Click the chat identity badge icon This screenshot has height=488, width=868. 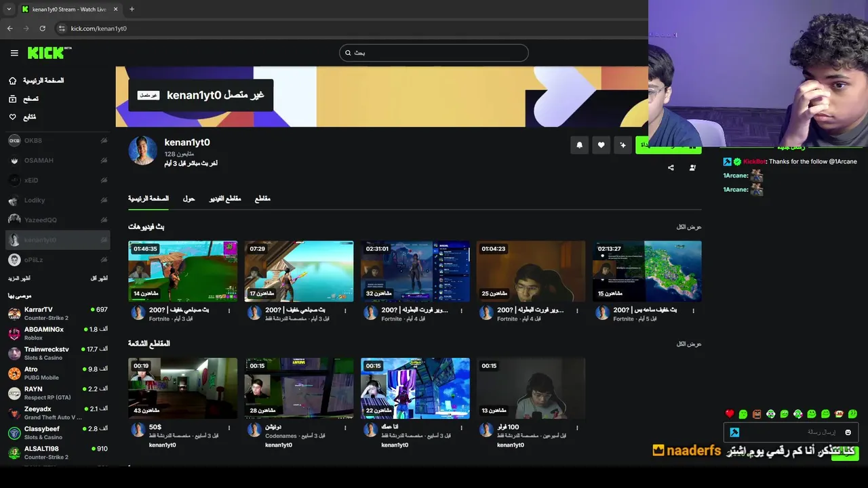click(x=734, y=432)
